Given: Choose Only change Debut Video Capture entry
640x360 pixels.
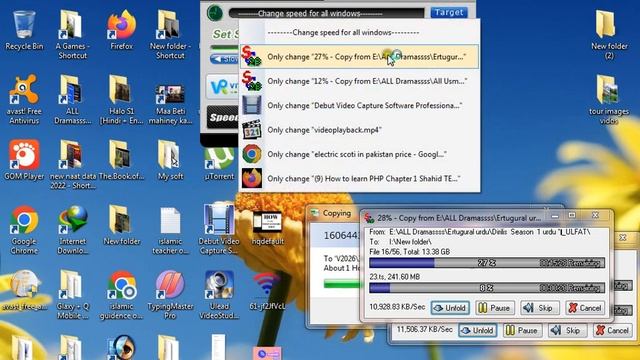Looking at the screenshot, I should pos(360,105).
